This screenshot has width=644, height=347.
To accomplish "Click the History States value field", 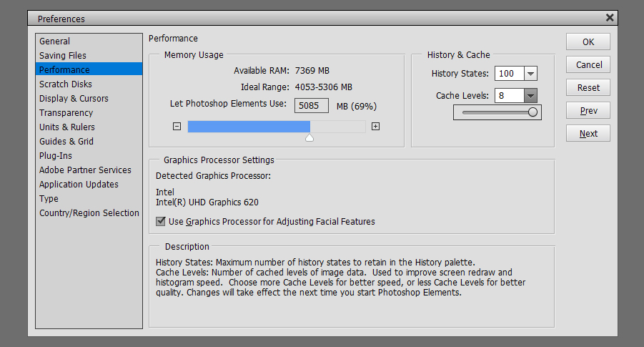I will coord(510,74).
